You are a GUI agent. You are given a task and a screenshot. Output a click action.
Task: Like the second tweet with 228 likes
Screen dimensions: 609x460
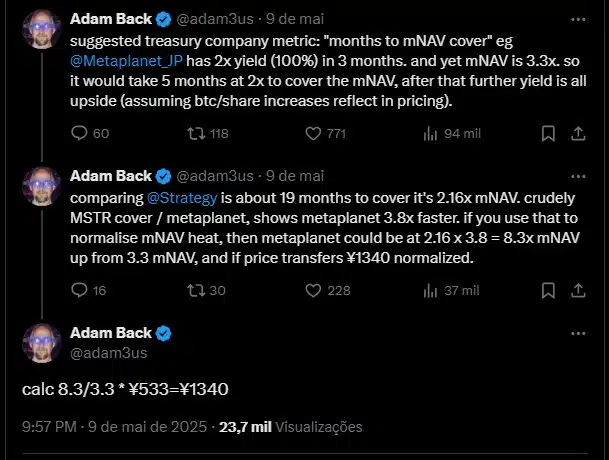pos(328,291)
